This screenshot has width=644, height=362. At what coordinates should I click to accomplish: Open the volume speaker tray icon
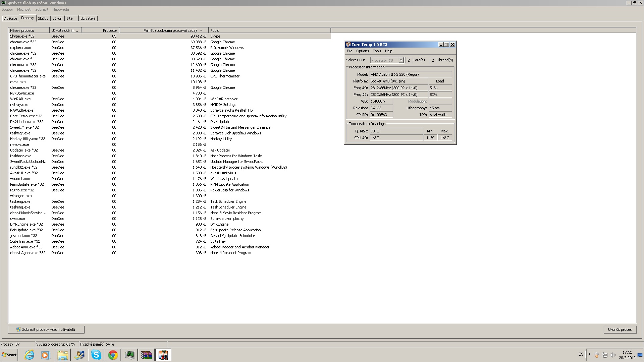pyautogui.click(x=613, y=355)
